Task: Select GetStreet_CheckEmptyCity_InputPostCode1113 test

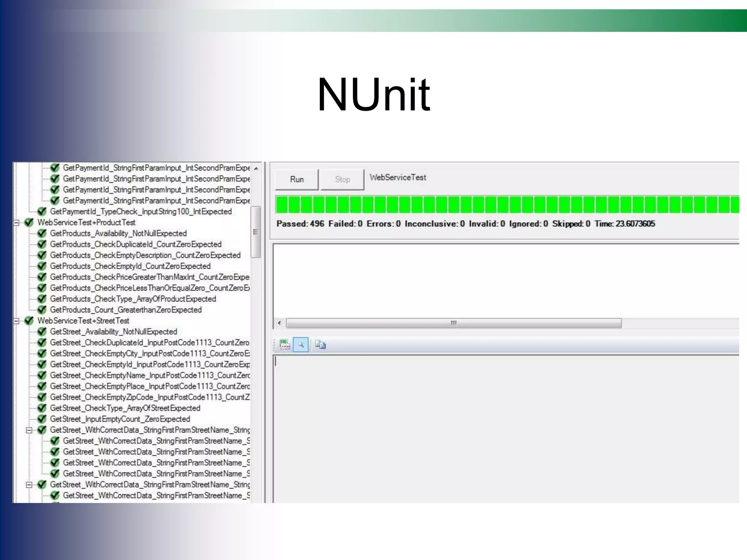Action: tap(150, 354)
